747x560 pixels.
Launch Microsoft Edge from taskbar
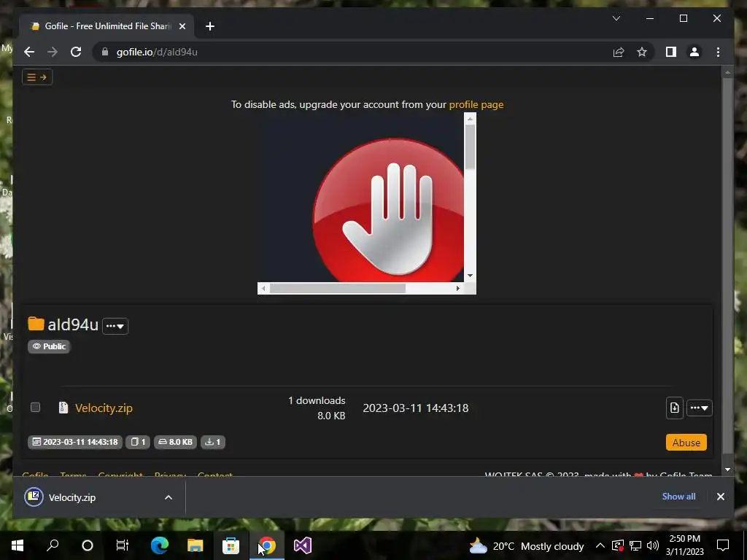tap(159, 545)
